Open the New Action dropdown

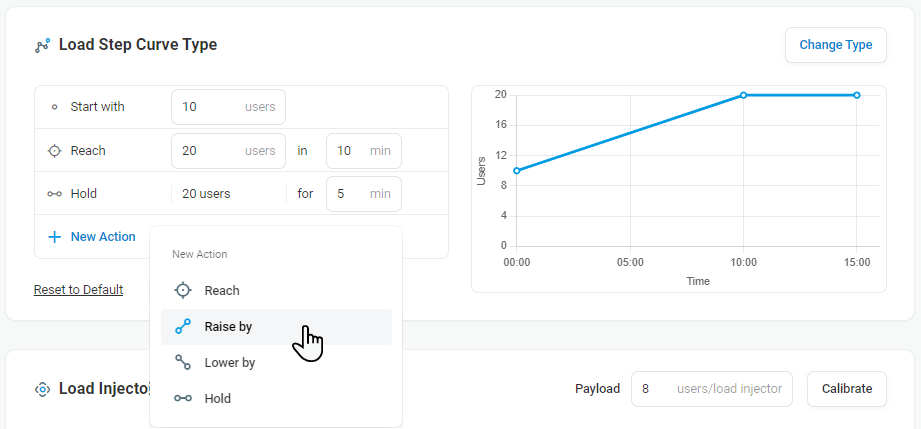click(92, 237)
